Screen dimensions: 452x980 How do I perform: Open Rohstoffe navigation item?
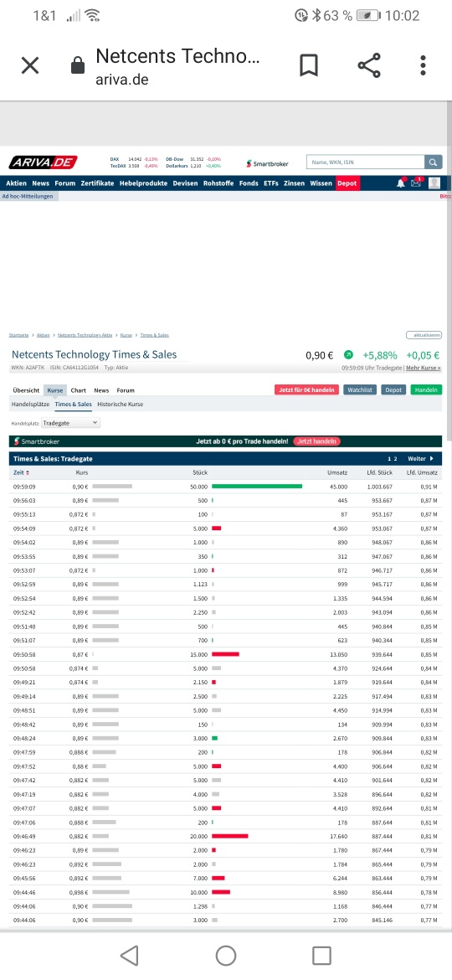(218, 183)
